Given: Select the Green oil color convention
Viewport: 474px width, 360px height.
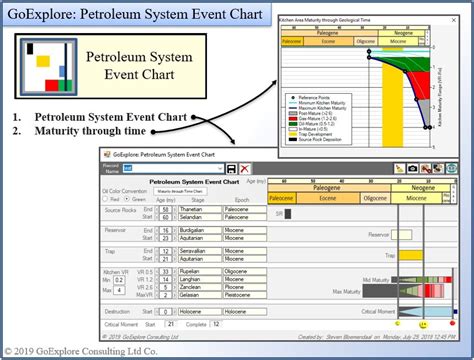Looking at the screenshot, I should coord(127,199).
